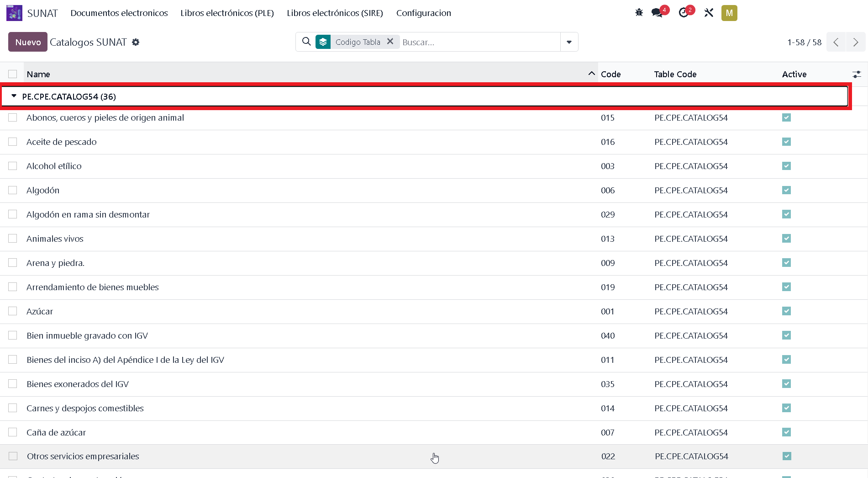This screenshot has width=868, height=478.
Task: Check the Arrendamiento de bienes muebles checkbox
Action: [13, 287]
